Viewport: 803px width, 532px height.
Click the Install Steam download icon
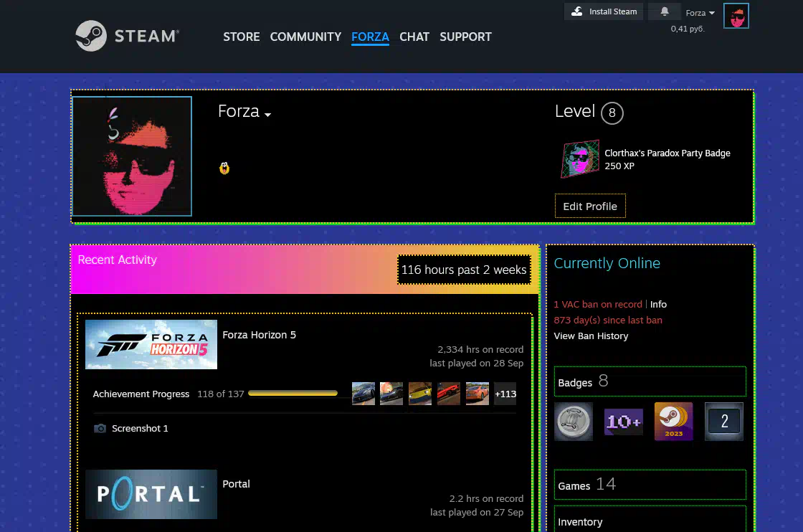pyautogui.click(x=576, y=11)
